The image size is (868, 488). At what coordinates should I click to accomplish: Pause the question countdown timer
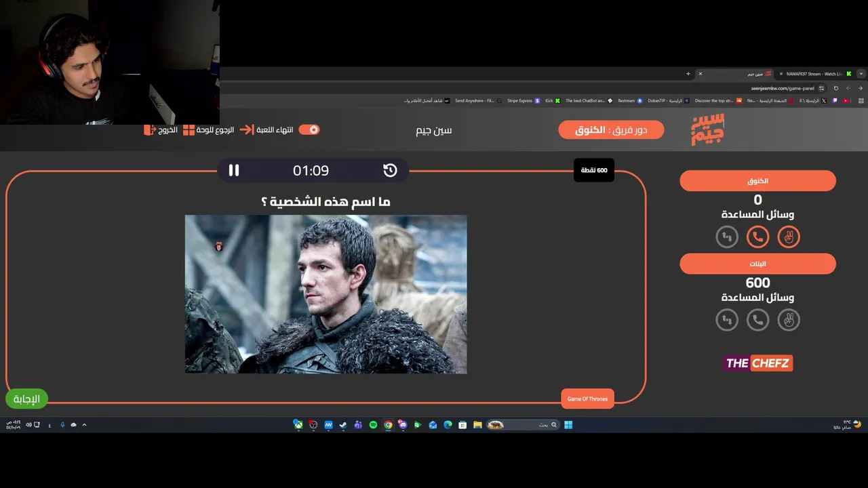tap(234, 171)
